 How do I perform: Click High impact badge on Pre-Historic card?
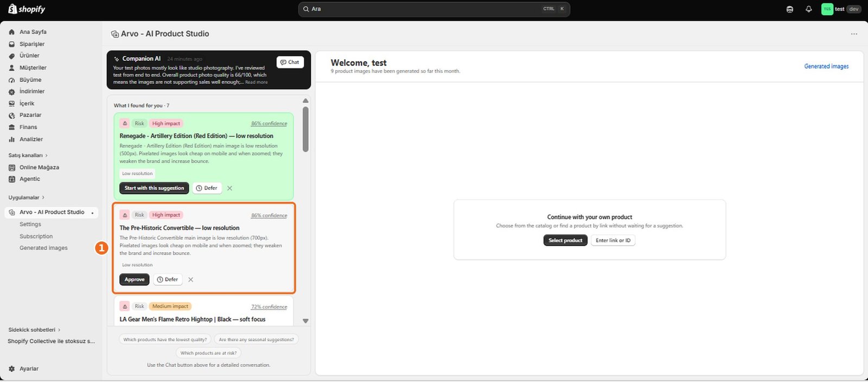click(166, 215)
